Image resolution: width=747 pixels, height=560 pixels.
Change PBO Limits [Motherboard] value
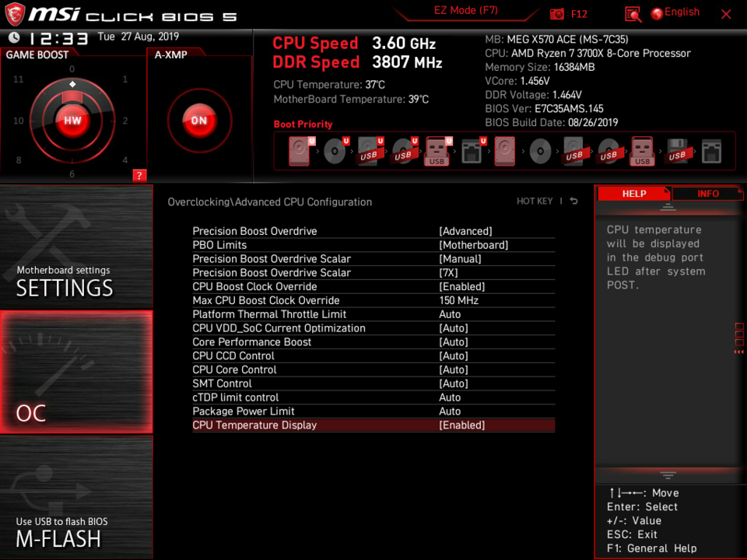pos(474,245)
